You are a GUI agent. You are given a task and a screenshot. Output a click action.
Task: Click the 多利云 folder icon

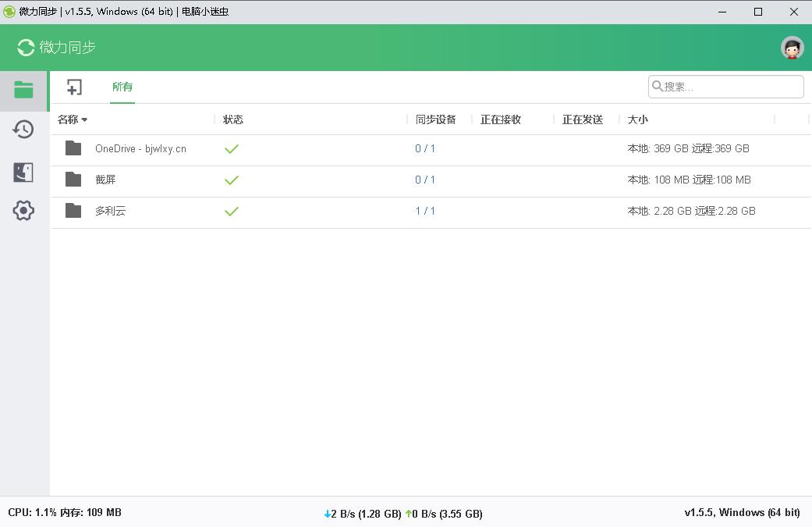tap(73, 211)
